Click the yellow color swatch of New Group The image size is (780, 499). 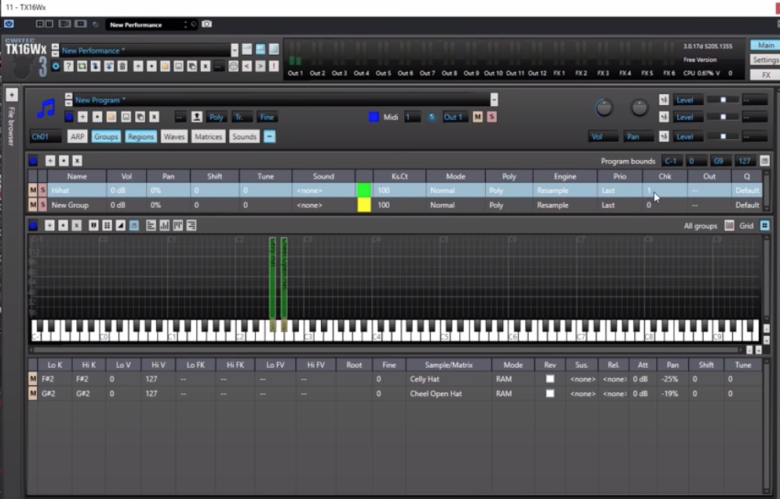point(364,205)
